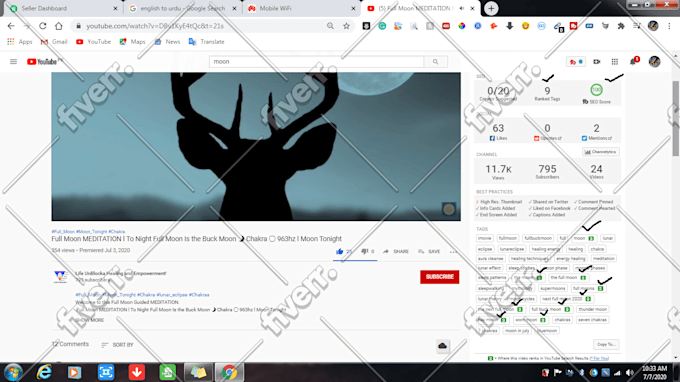Open the Gmail bookmark
This screenshot has width=680, height=382.
pyautogui.click(x=54, y=42)
